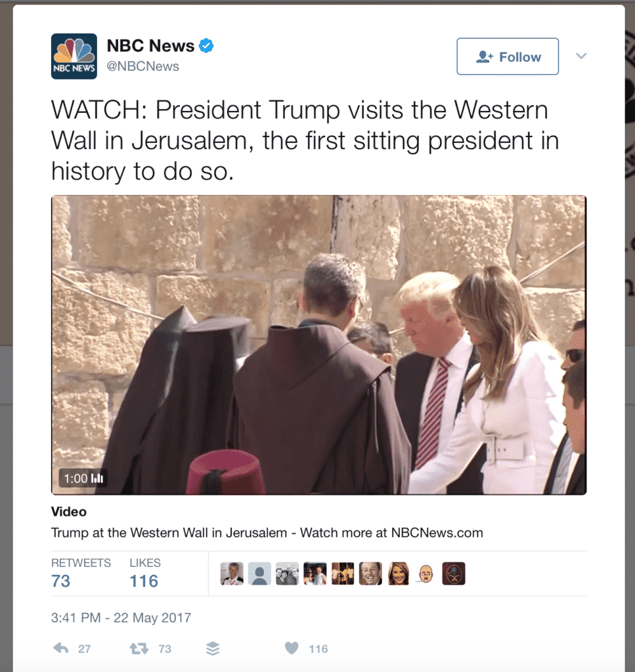Open the NBC News display name

[x=150, y=45]
